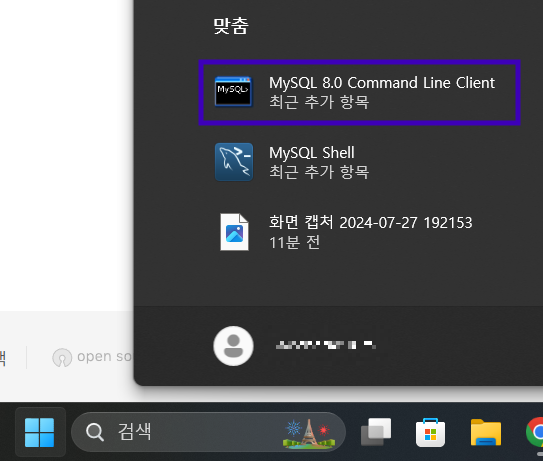Image resolution: width=543 pixels, height=461 pixels.
Task: Open File Explorer from the taskbar
Action: [486, 432]
